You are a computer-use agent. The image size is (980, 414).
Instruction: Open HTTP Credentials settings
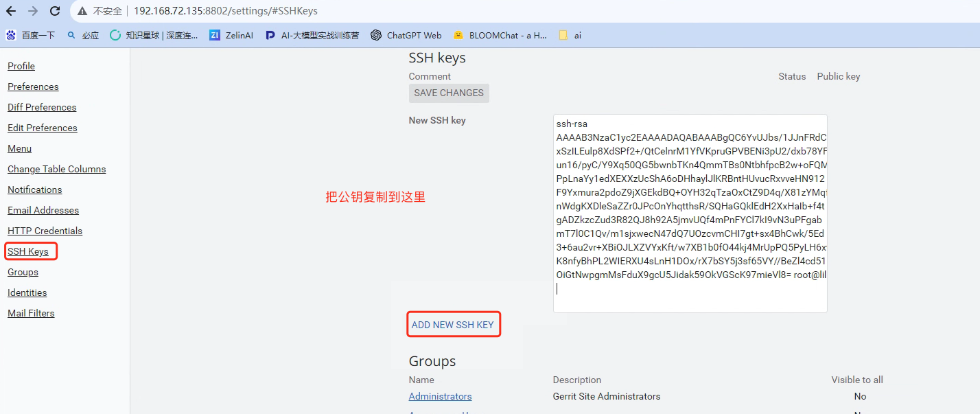[x=45, y=231]
